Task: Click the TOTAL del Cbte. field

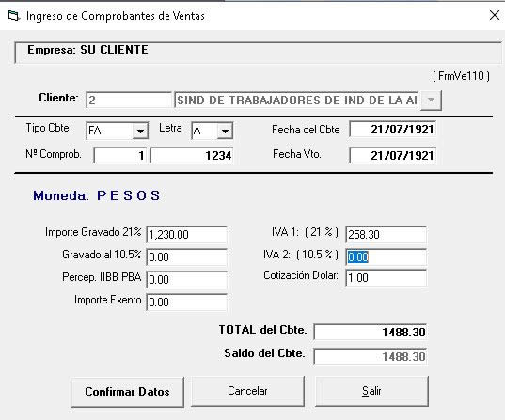Action: pyautogui.click(x=371, y=332)
